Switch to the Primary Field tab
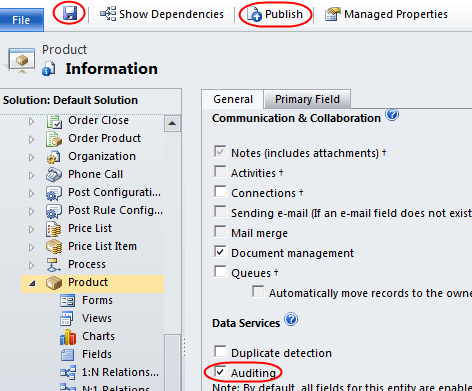Viewport: 472px width, 391px height. 307,99
